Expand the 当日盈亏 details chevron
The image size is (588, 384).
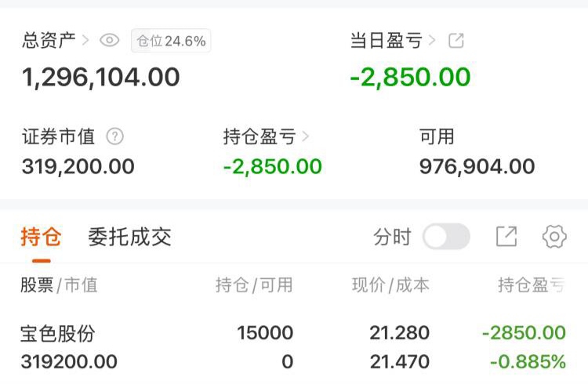tap(432, 41)
